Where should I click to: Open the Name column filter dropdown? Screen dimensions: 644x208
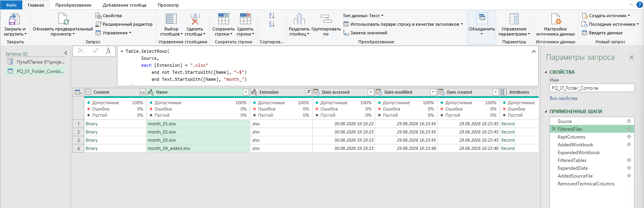pos(246,92)
